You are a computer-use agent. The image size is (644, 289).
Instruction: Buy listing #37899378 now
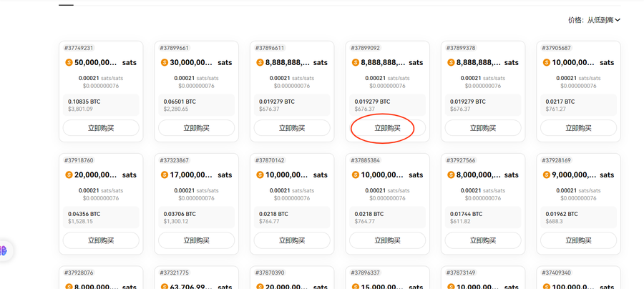483,128
